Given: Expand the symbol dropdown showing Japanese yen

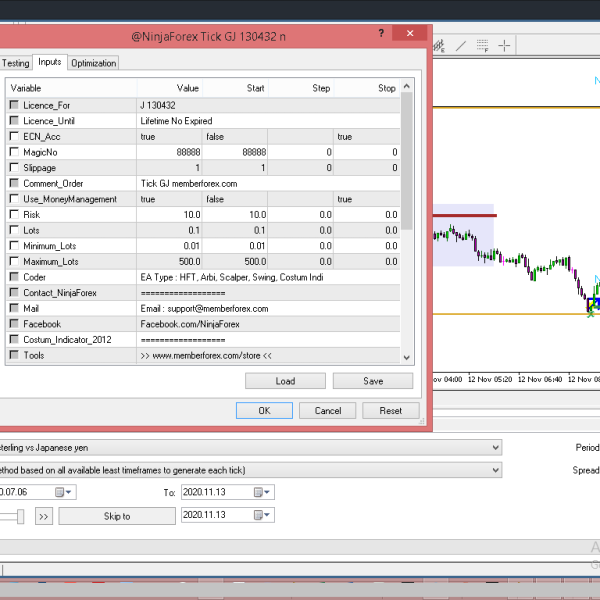Looking at the screenshot, I should click(495, 448).
